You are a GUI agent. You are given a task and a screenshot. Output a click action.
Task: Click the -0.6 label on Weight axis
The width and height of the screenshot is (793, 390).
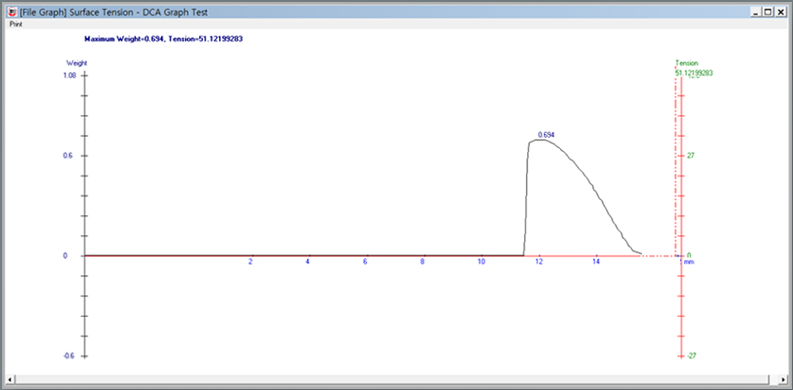click(x=69, y=356)
